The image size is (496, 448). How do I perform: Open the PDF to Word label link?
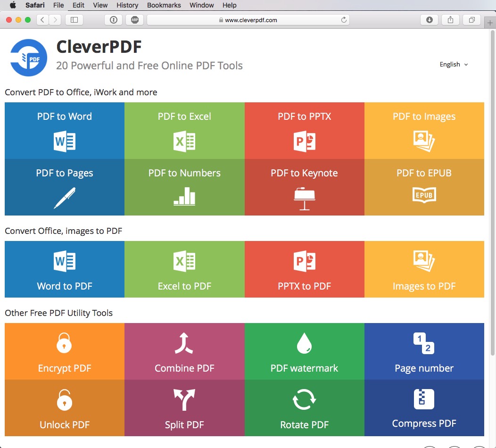(65, 116)
